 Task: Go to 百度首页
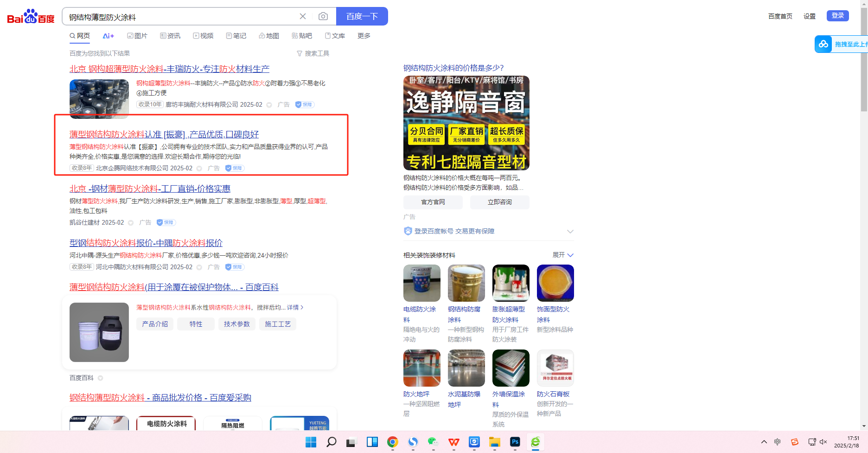pos(780,16)
